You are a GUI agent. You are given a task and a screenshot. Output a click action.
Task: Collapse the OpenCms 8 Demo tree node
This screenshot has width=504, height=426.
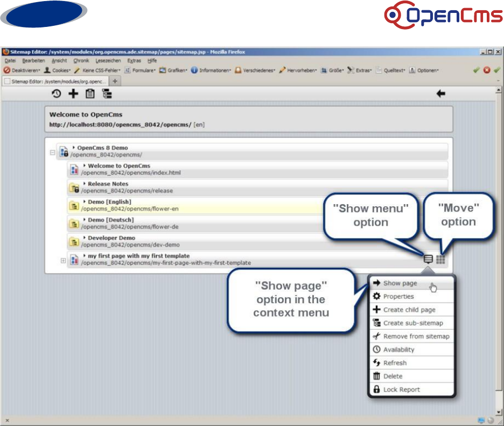coord(52,152)
